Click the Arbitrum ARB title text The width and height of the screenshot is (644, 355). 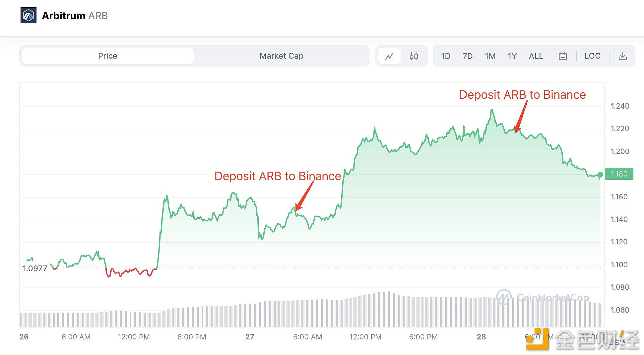click(x=75, y=16)
